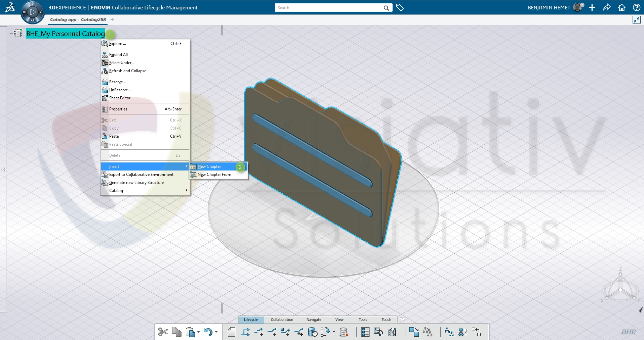Click Expand All in the context menu
644x340 pixels.
(145, 55)
